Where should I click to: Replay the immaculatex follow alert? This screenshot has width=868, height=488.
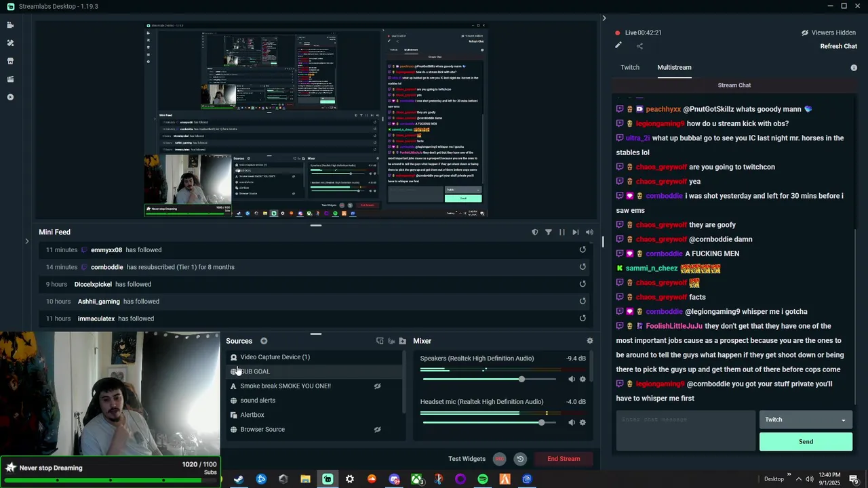pyautogui.click(x=583, y=319)
